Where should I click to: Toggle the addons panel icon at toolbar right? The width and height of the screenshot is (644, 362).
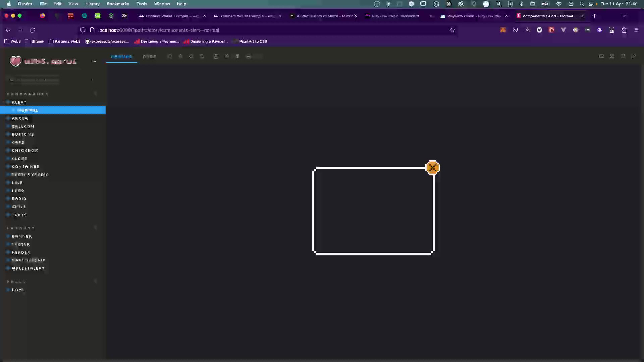[x=601, y=56]
